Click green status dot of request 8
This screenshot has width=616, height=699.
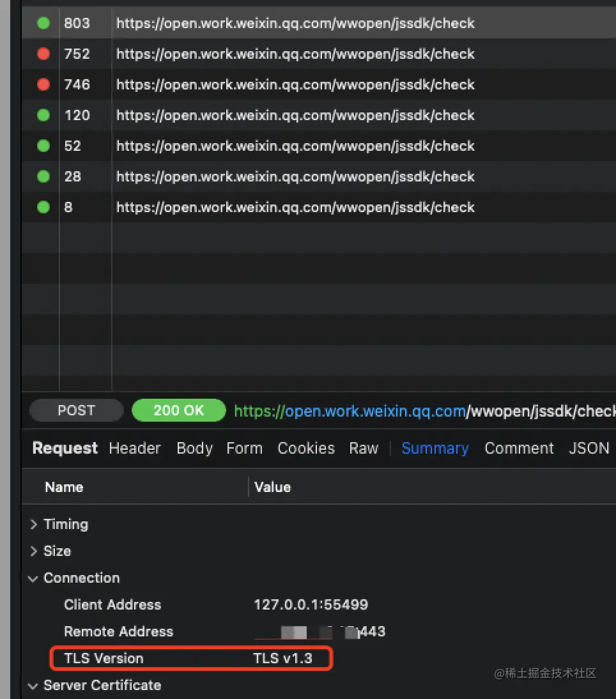[43, 207]
